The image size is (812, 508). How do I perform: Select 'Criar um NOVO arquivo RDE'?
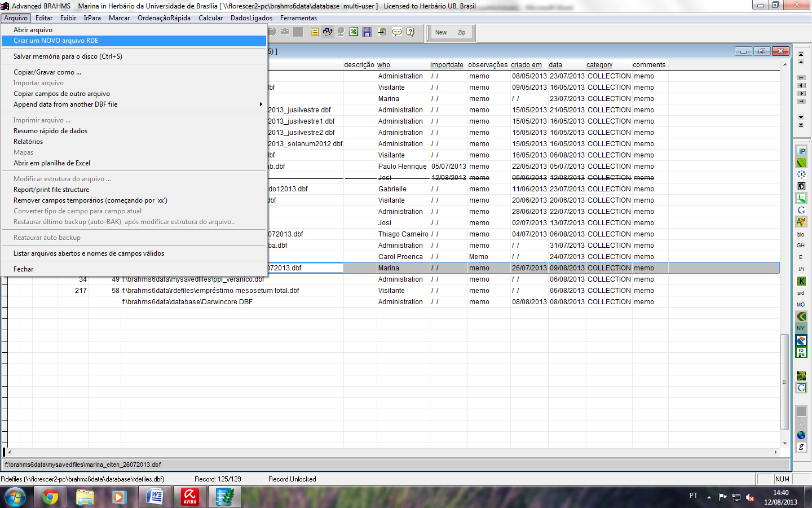pos(134,41)
